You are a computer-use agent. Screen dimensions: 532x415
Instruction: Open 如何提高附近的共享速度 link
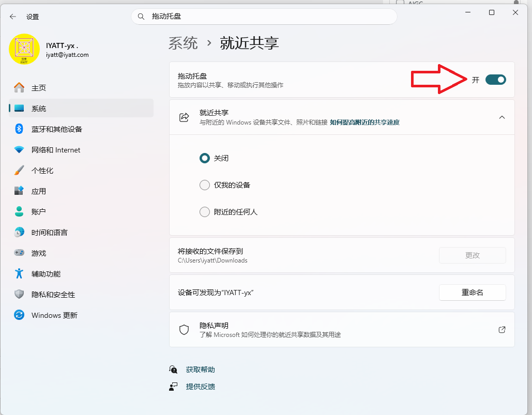pos(364,122)
